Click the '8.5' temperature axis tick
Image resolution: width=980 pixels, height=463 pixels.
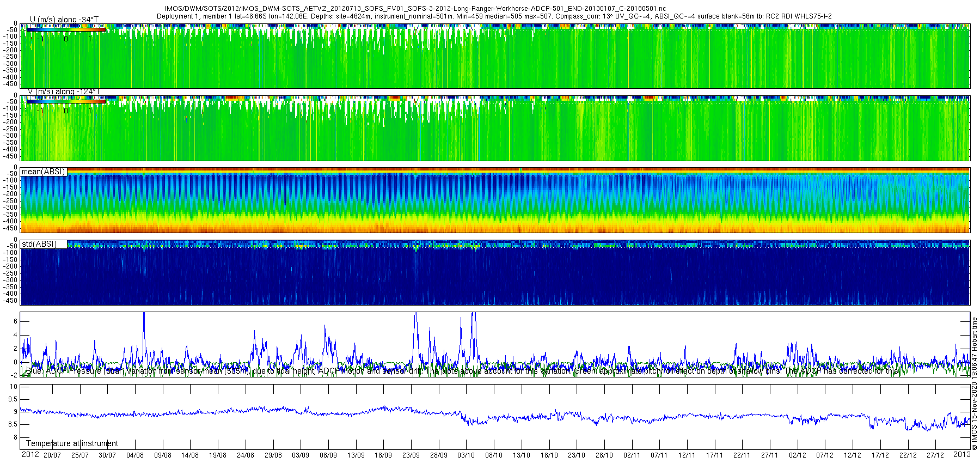(x=13, y=424)
